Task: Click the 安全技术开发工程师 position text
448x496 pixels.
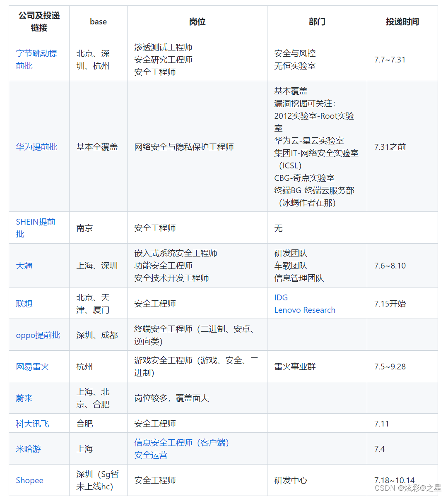Action: pyautogui.click(x=171, y=278)
